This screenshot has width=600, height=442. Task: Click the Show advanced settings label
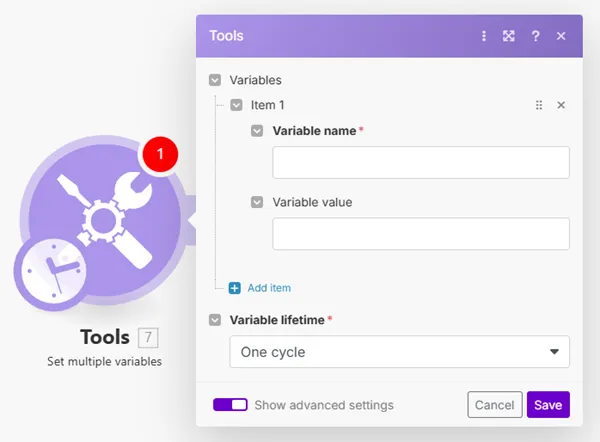(324, 405)
